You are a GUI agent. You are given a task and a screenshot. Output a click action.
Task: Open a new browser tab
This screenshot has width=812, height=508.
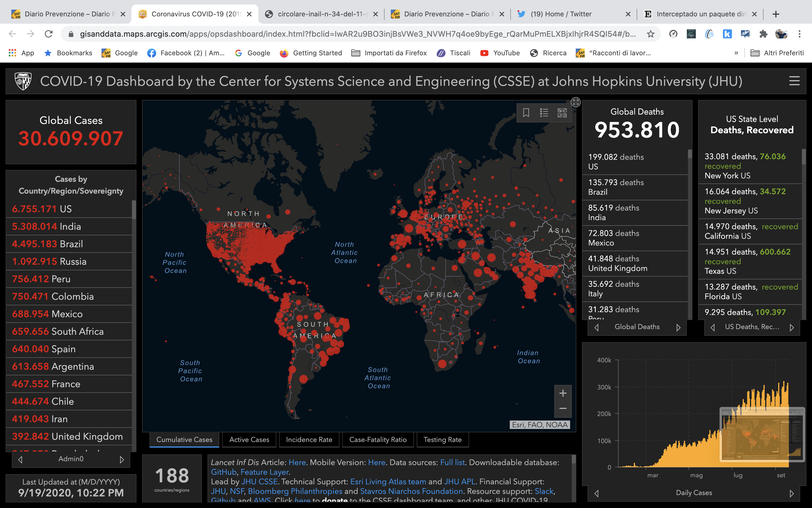pos(776,14)
